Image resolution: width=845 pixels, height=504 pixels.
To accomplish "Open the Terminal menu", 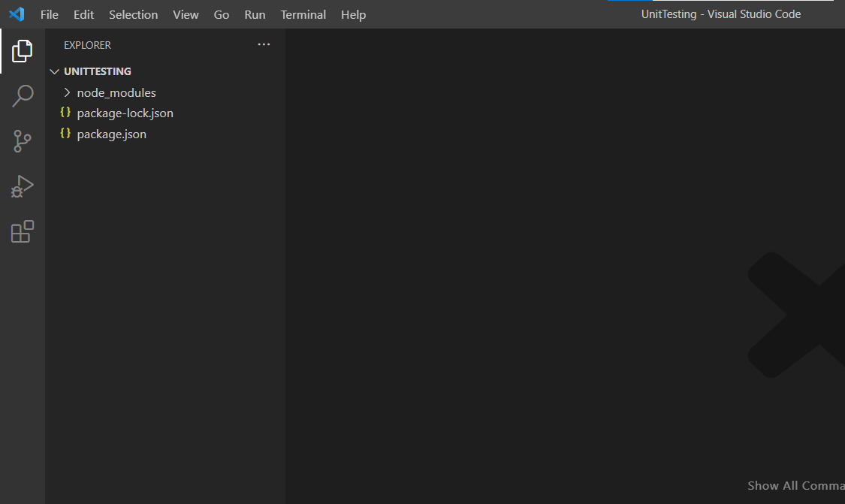I will (x=303, y=14).
